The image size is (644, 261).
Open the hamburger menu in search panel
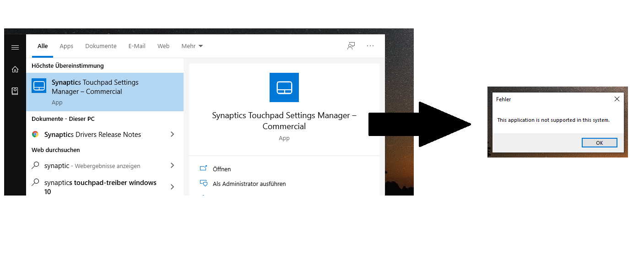[15, 47]
